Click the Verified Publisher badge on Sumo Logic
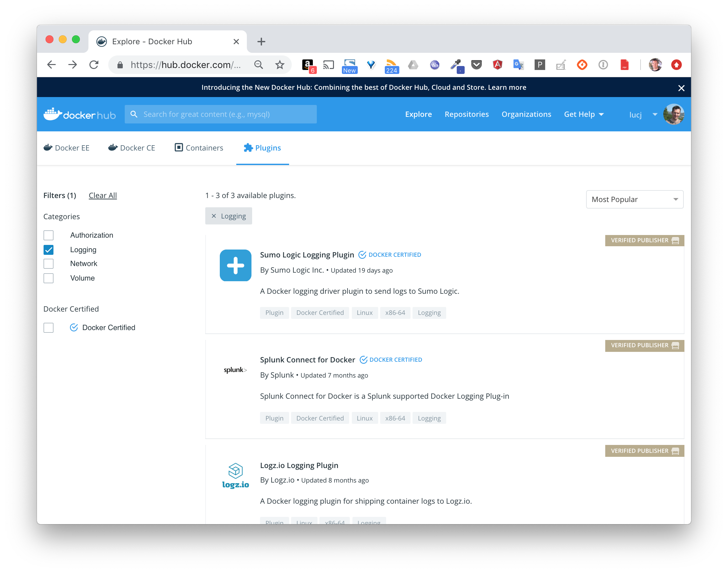The width and height of the screenshot is (728, 573). pyautogui.click(x=645, y=241)
